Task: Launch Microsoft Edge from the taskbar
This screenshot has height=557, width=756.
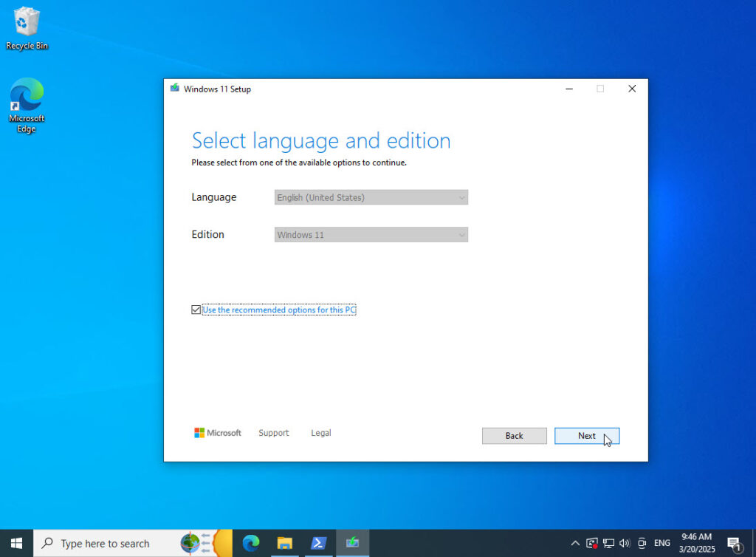Action: coord(251,543)
